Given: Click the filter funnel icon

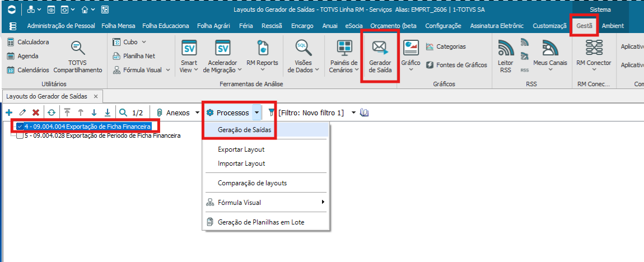Looking at the screenshot, I should click(x=272, y=113).
